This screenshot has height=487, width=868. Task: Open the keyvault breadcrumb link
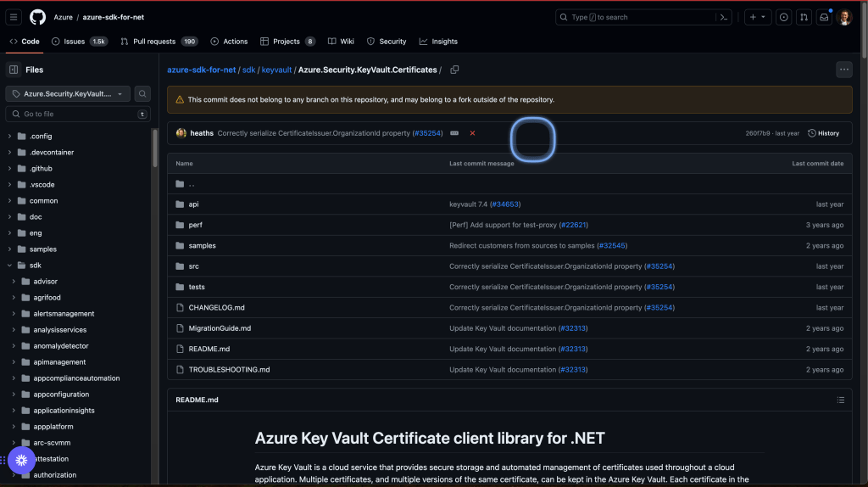point(276,70)
